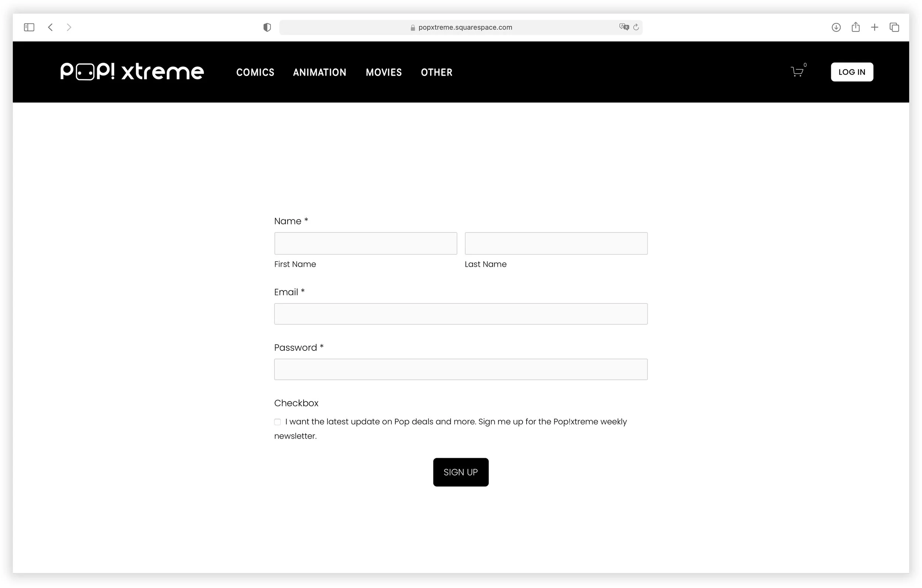Open the OTHER menu item

[437, 72]
